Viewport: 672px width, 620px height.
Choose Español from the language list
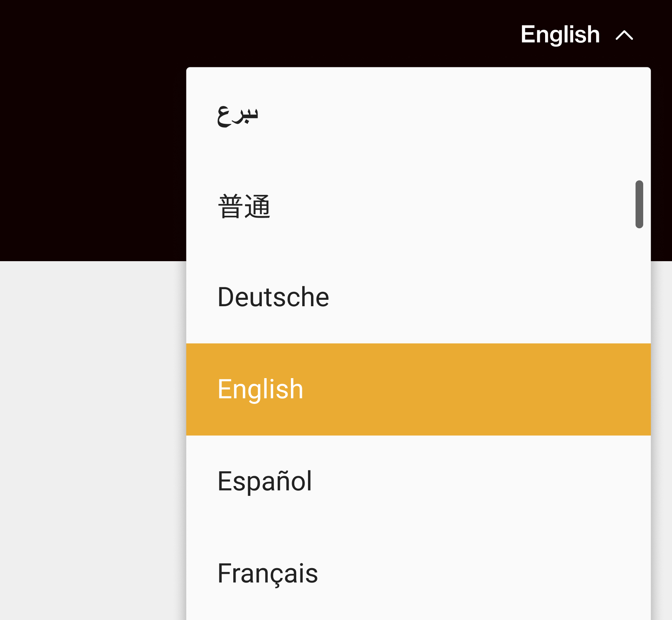[x=419, y=481]
